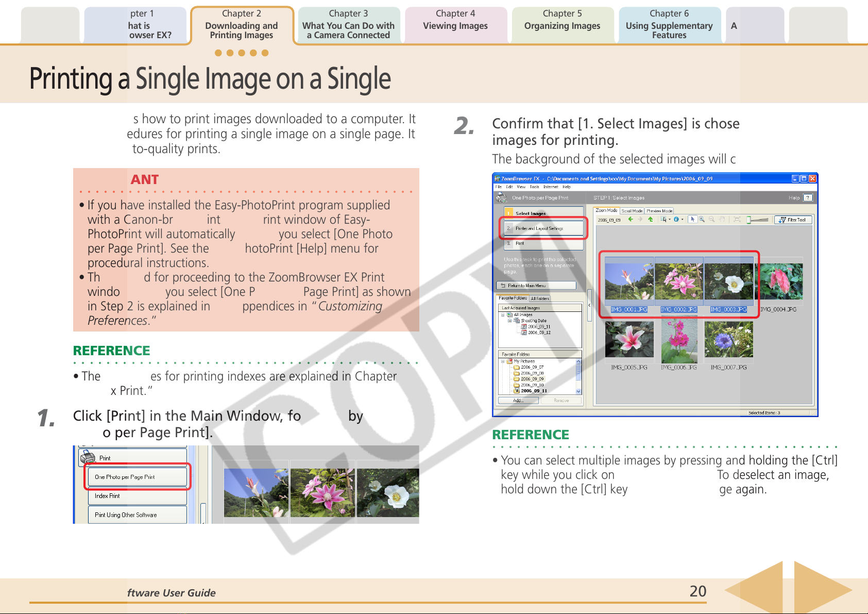868x614 pixels.
Task: Select the zoom-out magnifier tool
Action: click(x=711, y=219)
